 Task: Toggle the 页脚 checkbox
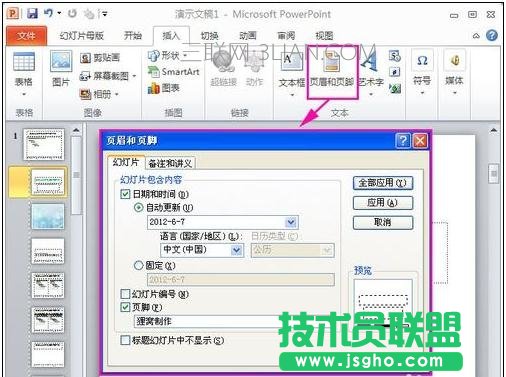click(x=125, y=307)
